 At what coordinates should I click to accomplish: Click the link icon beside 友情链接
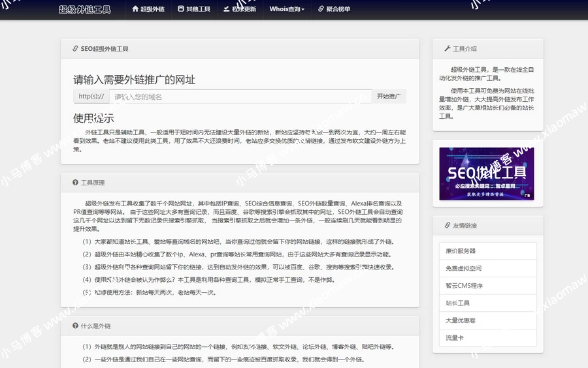447,225
